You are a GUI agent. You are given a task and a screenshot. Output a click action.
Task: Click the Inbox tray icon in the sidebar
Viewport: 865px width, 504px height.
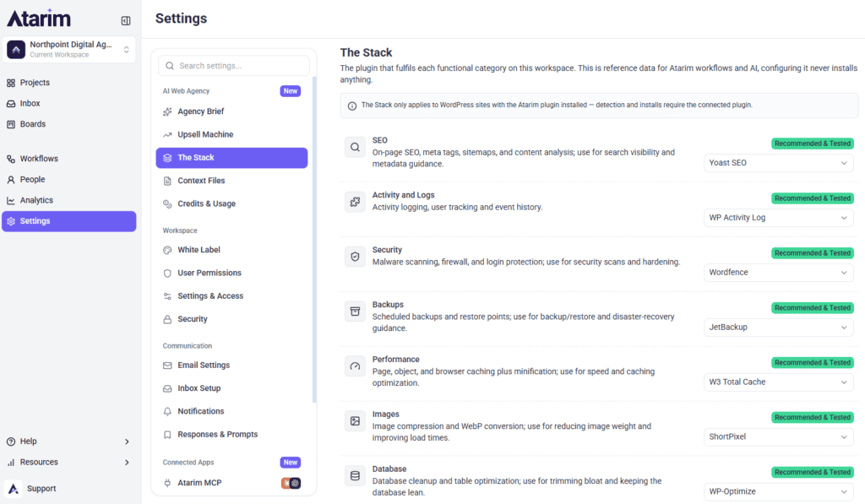click(11, 104)
